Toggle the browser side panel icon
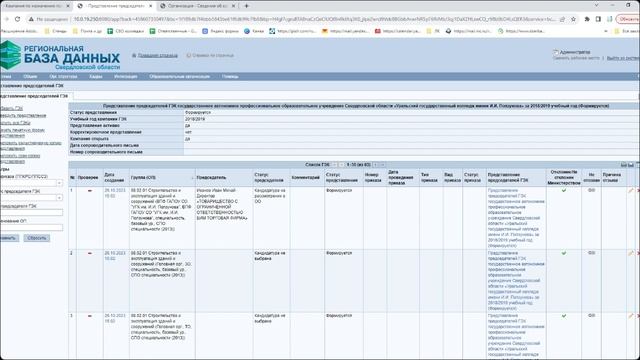This screenshot has width=640, height=360. click(x=598, y=19)
